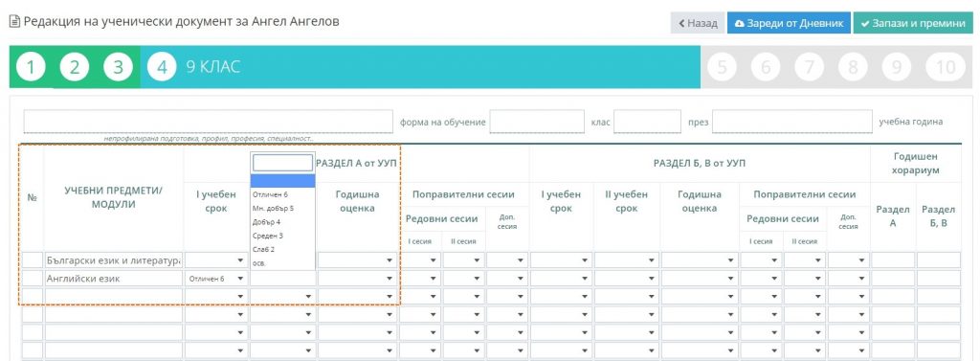Click Зареди от Дневник button
Screen dimensions: 980x361
point(789,23)
